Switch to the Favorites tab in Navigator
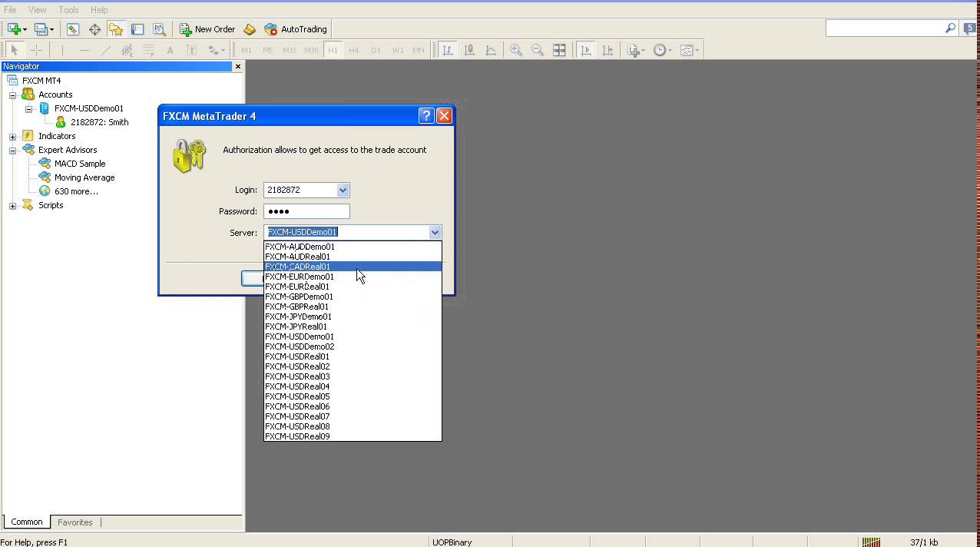The height and width of the screenshot is (547, 980). [75, 522]
